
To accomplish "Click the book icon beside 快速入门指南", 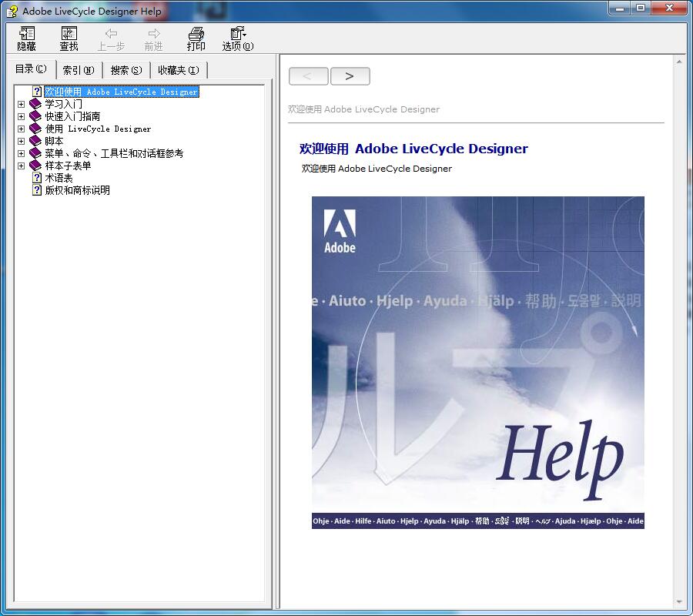I will coord(34,116).
